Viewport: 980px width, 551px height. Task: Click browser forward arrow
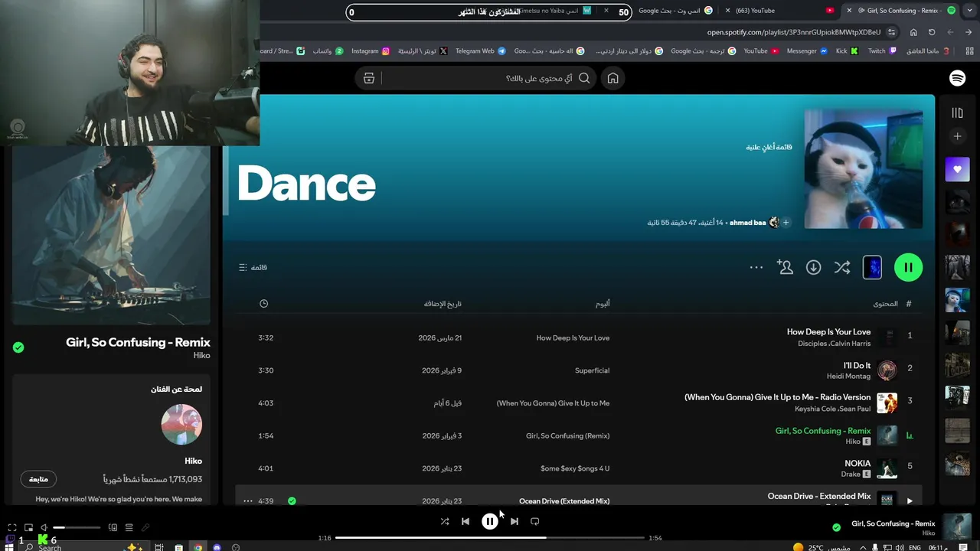pos(950,32)
